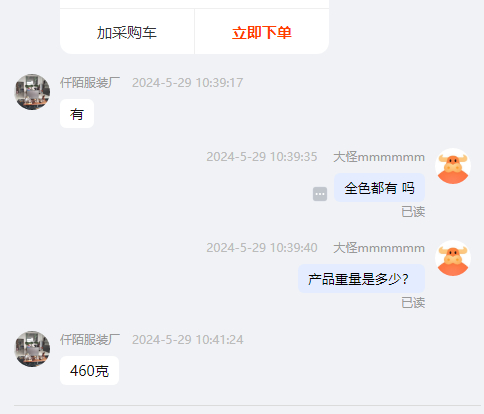Screen dimensions: 484x414
Task: Click the timestamp 2024-5-29 10:39:35
Action: click(x=262, y=157)
